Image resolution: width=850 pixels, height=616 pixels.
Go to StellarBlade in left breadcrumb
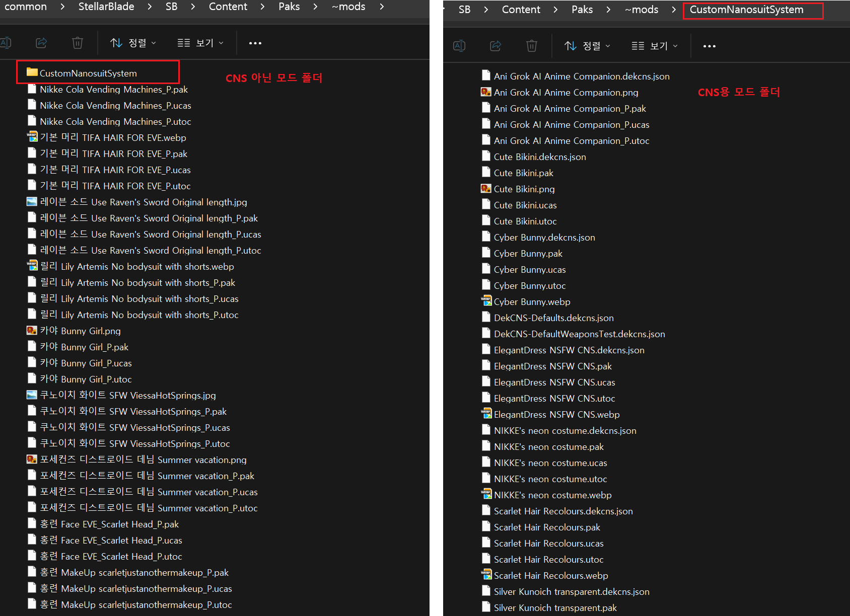point(106,7)
